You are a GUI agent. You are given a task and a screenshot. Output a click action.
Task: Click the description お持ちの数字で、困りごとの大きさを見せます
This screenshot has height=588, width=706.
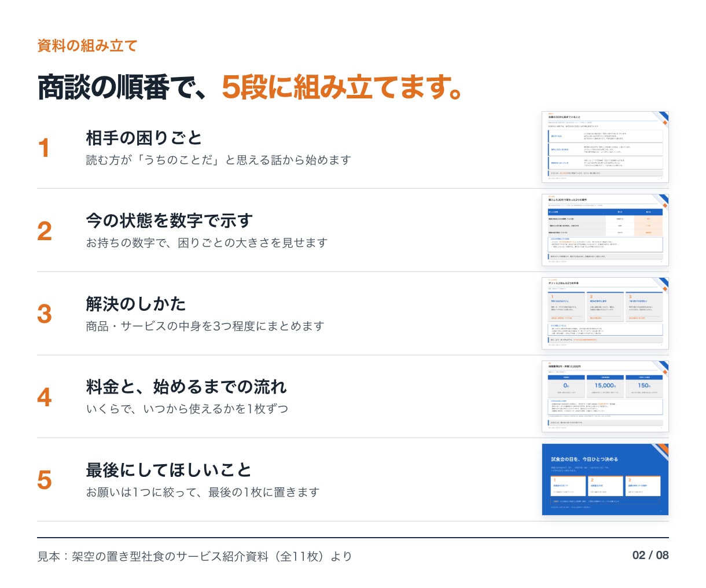pos(207,243)
